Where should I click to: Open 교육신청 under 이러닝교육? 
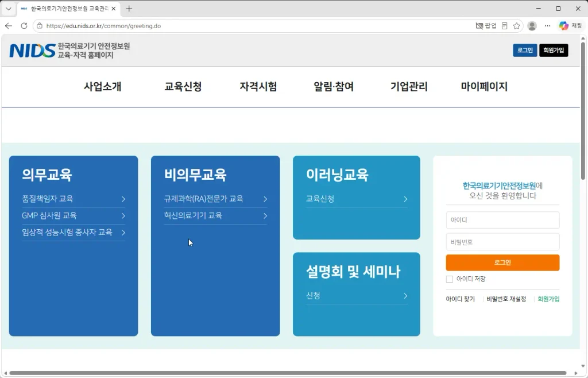[x=320, y=199]
